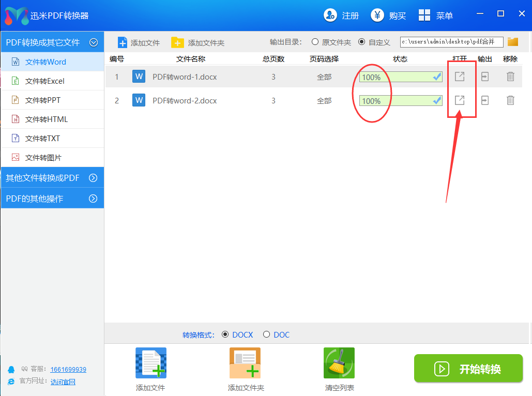Delete PDF转word-2.docx from the list
The image size is (532, 396).
[x=510, y=100]
